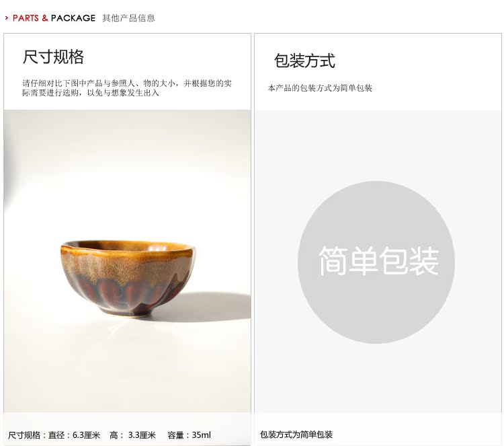Click the grey 简单包装 circle graphic

tap(376, 262)
